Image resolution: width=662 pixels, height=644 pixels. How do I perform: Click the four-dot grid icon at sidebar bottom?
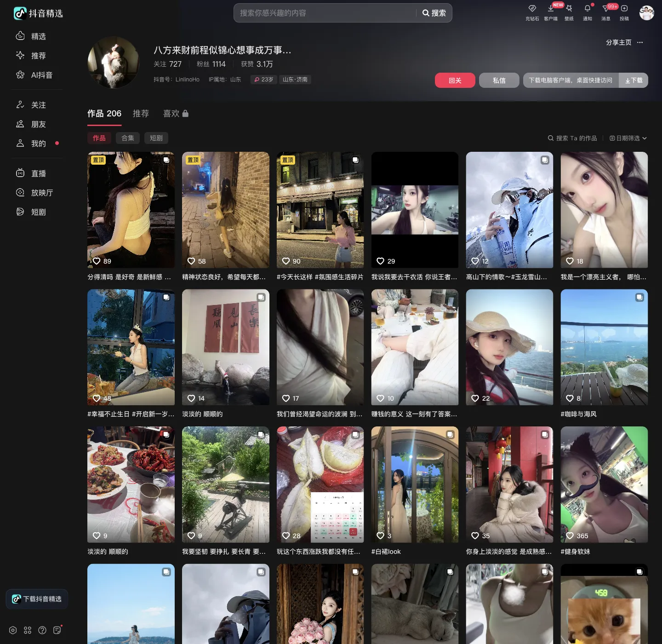pyautogui.click(x=28, y=630)
